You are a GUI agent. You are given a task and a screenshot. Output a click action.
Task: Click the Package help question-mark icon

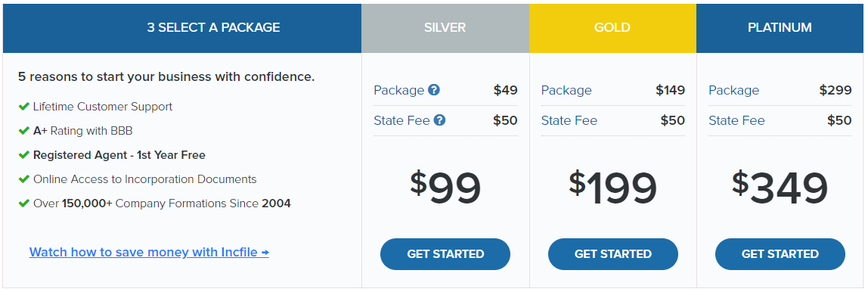[434, 90]
